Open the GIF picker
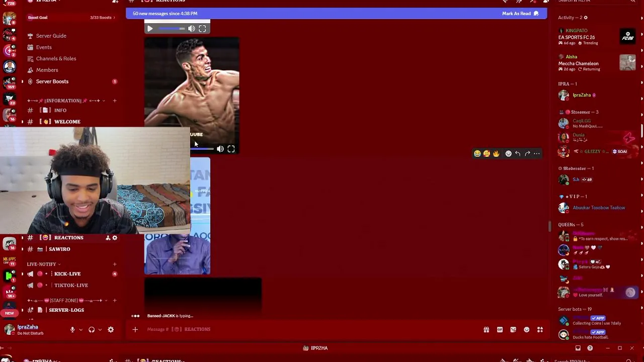The height and width of the screenshot is (362, 644). pyautogui.click(x=500, y=330)
